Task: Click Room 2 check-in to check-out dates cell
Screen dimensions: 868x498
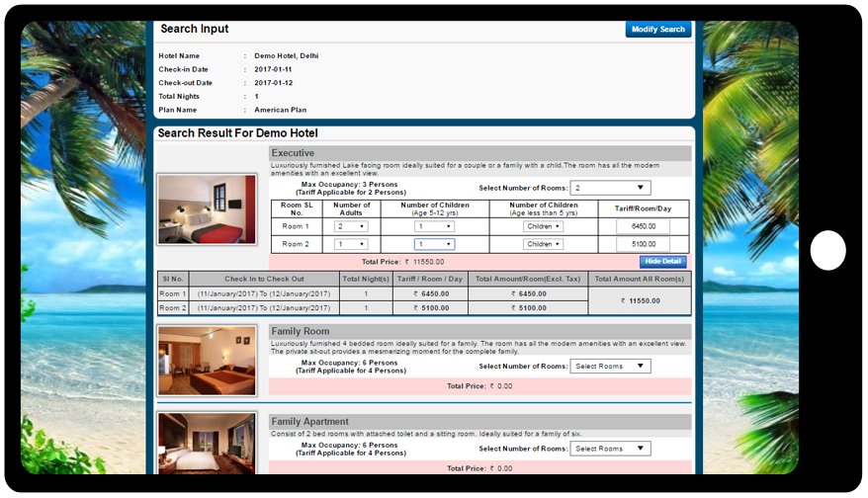Action: [x=264, y=308]
